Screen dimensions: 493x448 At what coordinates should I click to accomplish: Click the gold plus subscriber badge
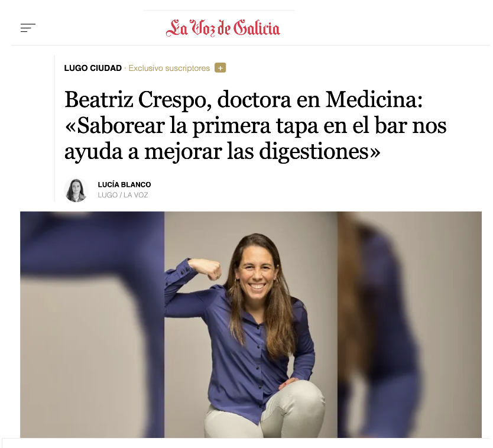click(220, 68)
